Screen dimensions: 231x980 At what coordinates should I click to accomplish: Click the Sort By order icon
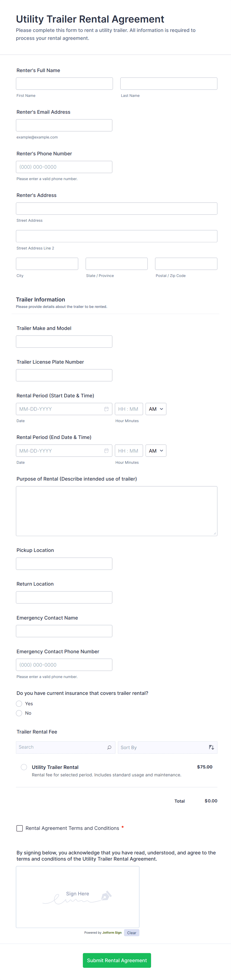[x=211, y=748]
